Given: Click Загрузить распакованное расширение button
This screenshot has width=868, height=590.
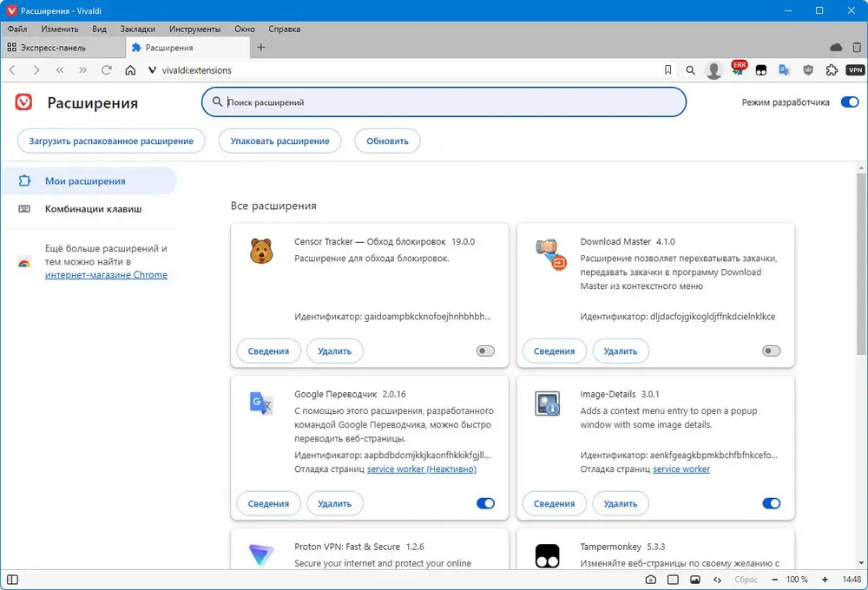Looking at the screenshot, I should point(111,141).
